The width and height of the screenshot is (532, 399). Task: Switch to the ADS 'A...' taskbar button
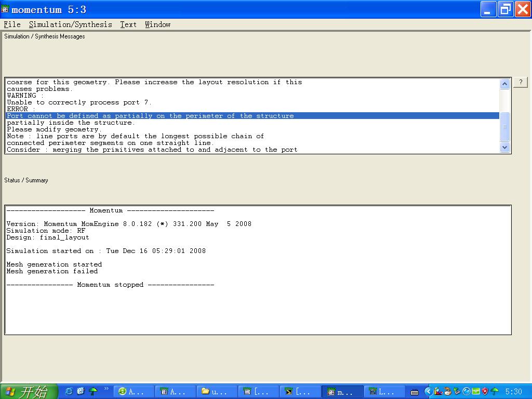(176, 392)
